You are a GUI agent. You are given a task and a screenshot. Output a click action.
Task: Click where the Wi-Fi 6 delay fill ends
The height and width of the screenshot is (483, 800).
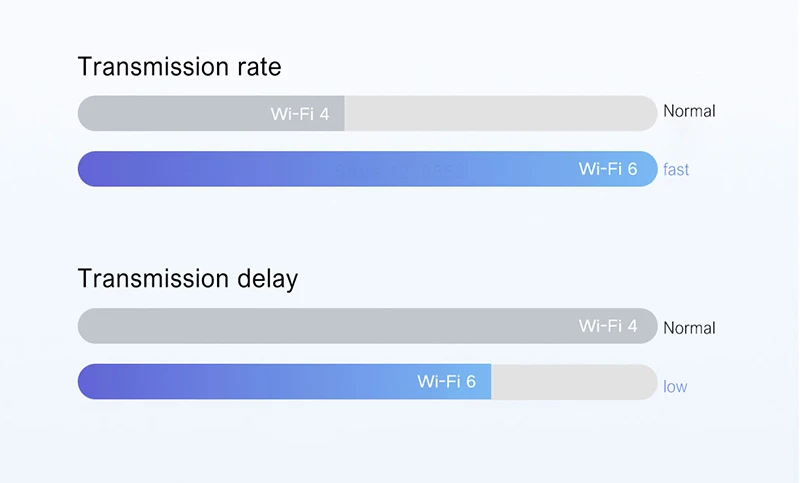(x=490, y=381)
